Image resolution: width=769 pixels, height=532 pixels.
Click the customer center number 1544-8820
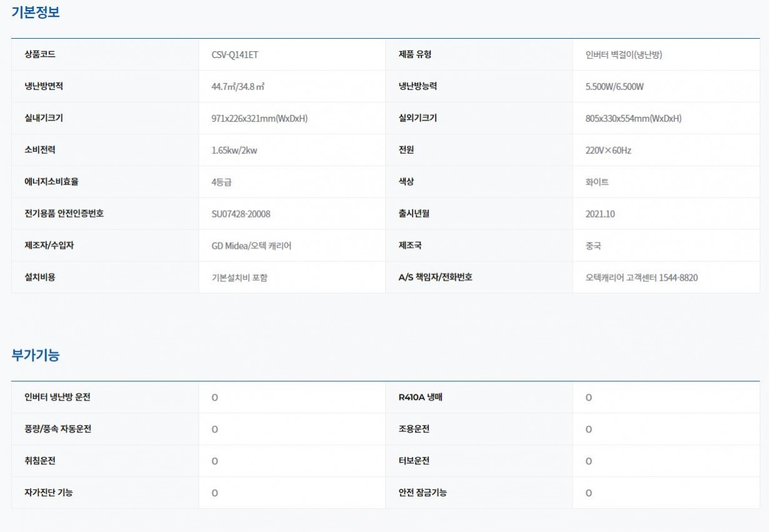click(x=678, y=278)
